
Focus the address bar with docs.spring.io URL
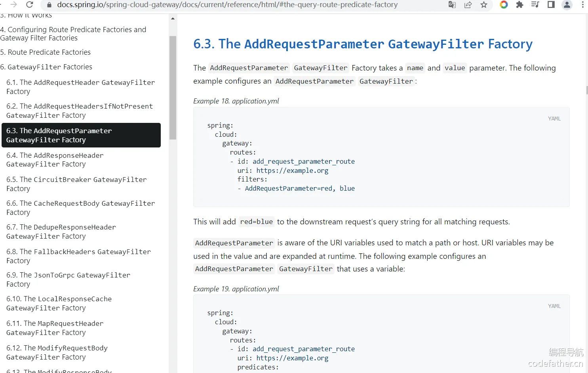coord(227,5)
